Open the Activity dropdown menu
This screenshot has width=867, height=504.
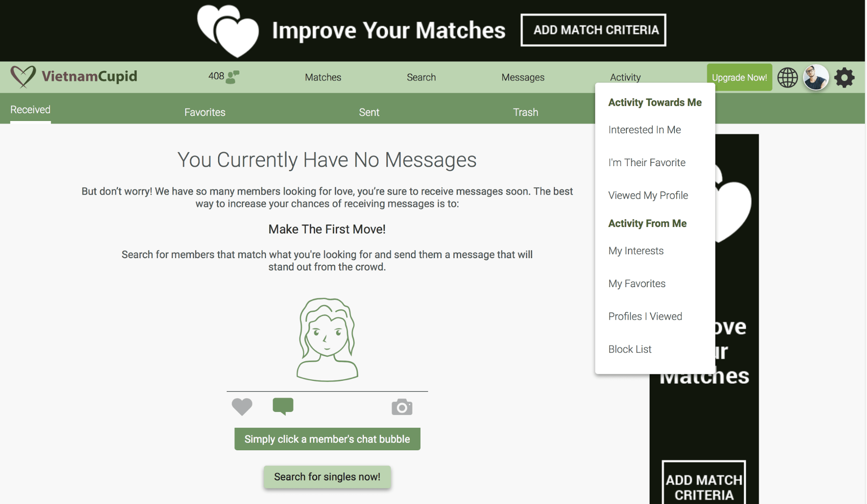(625, 77)
